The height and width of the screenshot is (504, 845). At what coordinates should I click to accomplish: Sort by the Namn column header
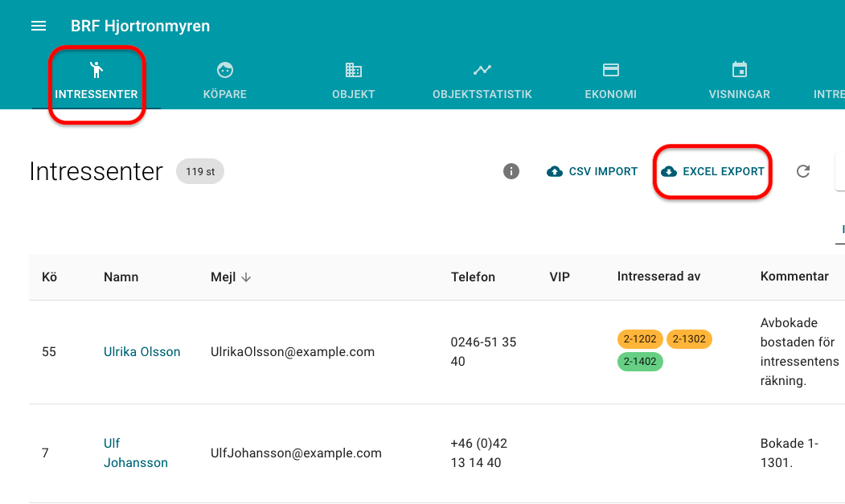click(121, 277)
